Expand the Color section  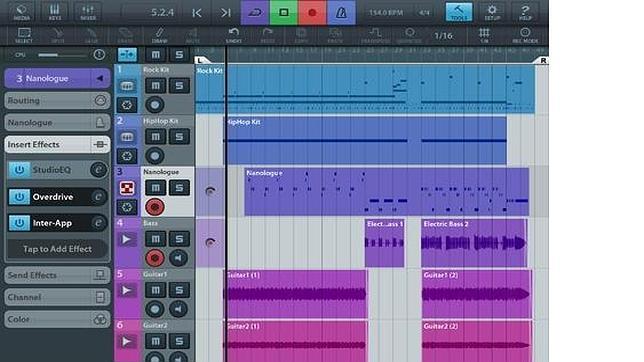(x=57, y=319)
